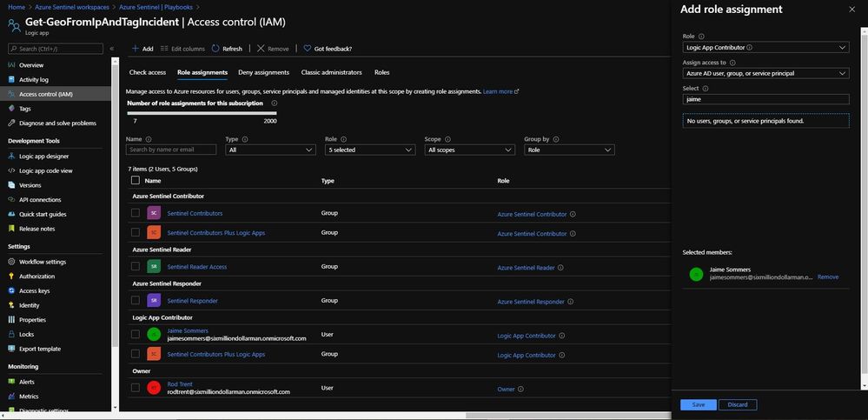The width and height of the screenshot is (868, 420).
Task: Switch to the Check access tab
Action: (x=147, y=72)
